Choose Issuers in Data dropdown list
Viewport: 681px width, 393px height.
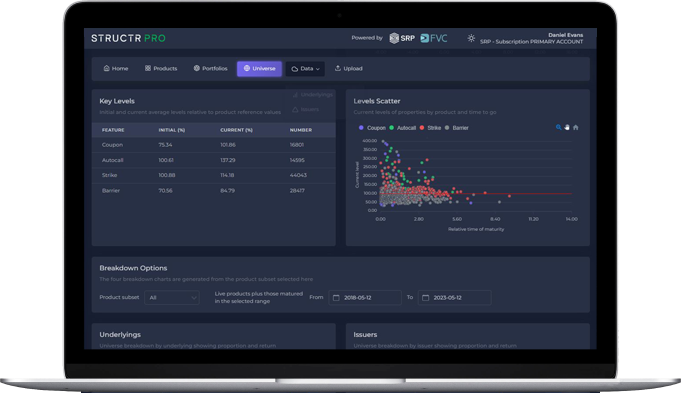click(305, 109)
